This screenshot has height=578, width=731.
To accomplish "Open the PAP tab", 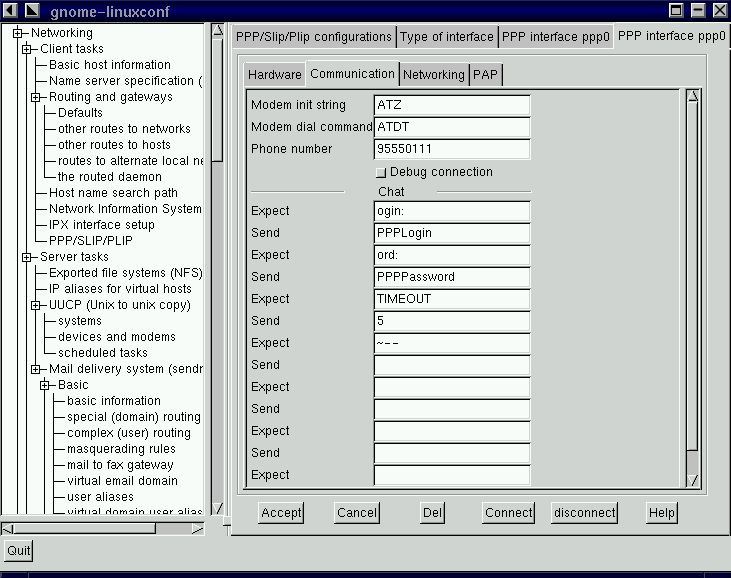I will click(485, 75).
